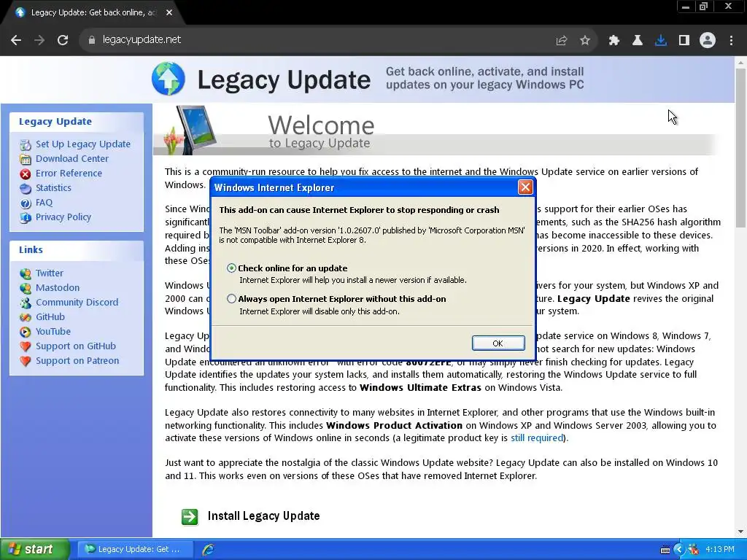The height and width of the screenshot is (560, 747).
Task: Click the Community Discord people icon
Action: (x=26, y=303)
